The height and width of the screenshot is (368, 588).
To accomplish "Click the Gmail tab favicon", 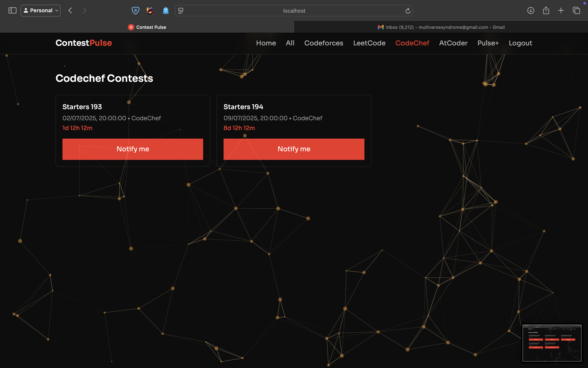I will (381, 27).
